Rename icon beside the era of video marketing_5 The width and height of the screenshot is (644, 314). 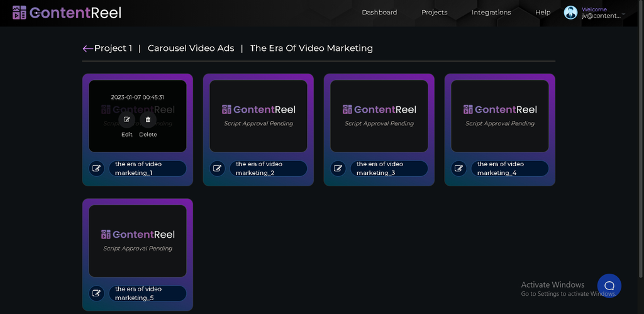(x=96, y=293)
